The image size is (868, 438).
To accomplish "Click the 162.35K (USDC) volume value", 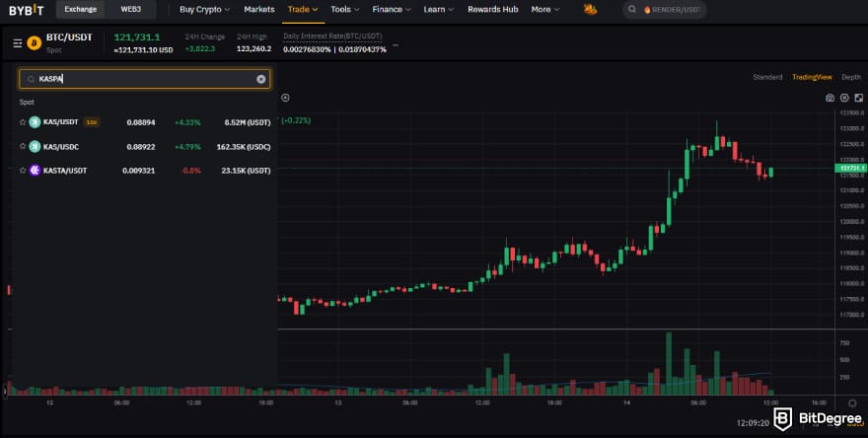I will pos(244,147).
